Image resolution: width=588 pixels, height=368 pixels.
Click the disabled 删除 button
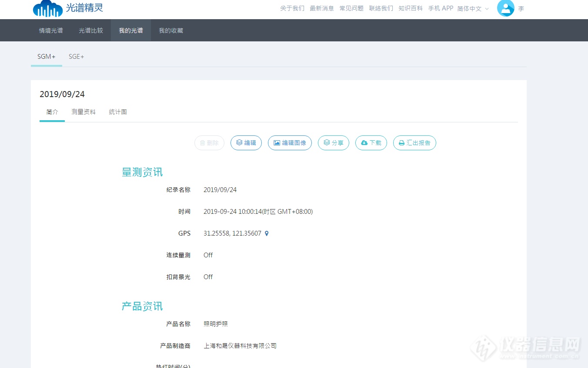click(209, 143)
